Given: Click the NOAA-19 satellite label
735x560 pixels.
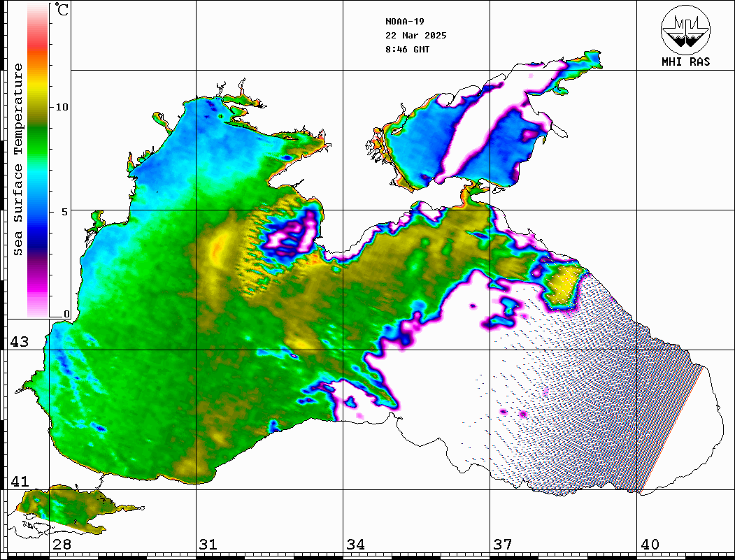Looking at the screenshot, I should click(404, 22).
